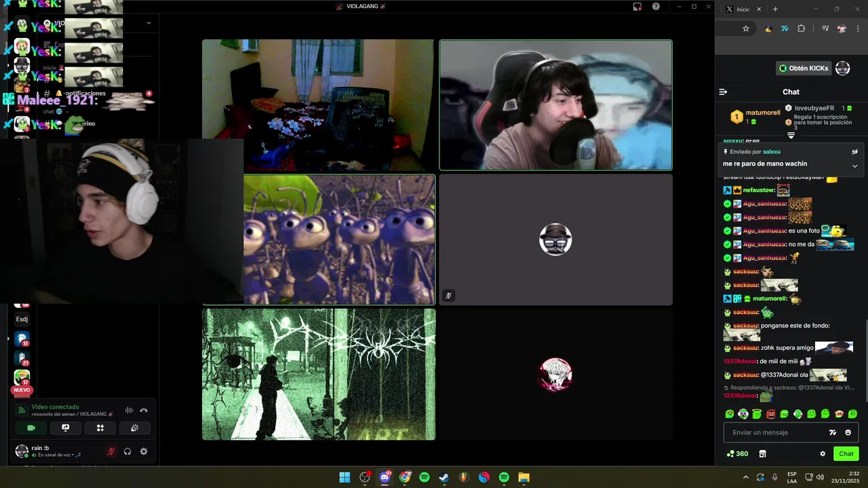This screenshot has width=868, height=488.
Task: Open matumorell leaderboard entry
Action: [x=755, y=117]
